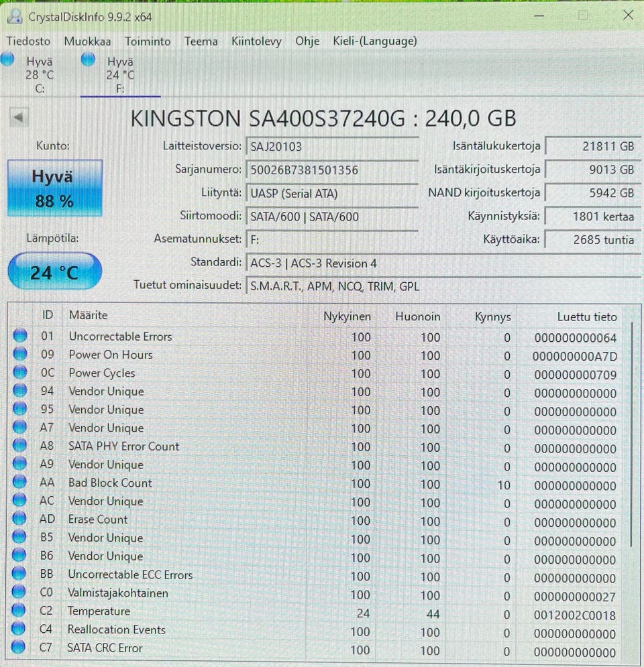Open the Tiedosto menu
Screen dimensions: 644x667
coord(28,42)
